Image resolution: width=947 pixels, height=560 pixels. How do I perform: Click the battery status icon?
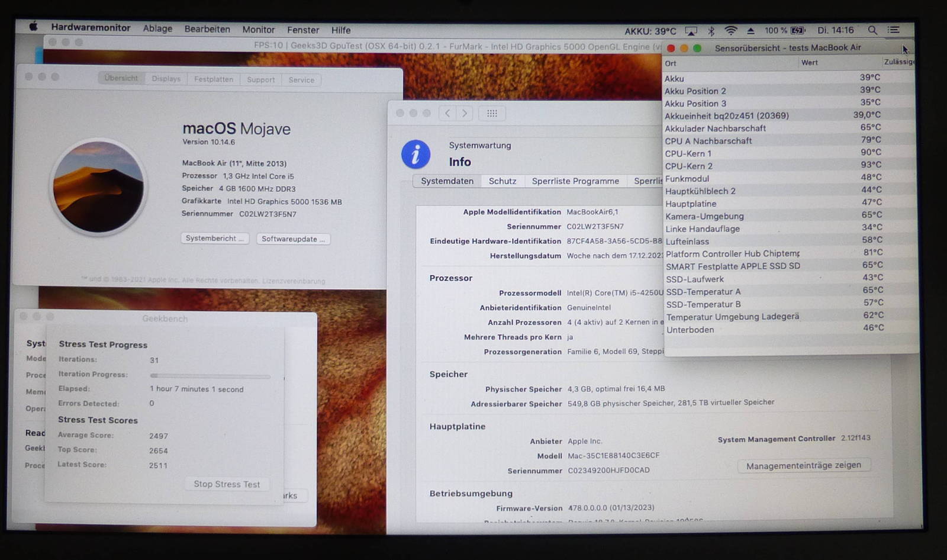[798, 31]
